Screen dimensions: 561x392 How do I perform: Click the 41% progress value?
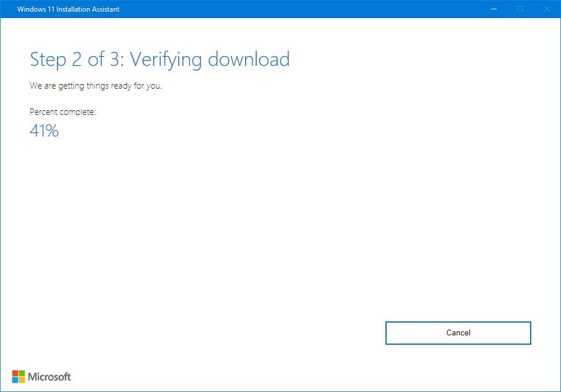44,131
